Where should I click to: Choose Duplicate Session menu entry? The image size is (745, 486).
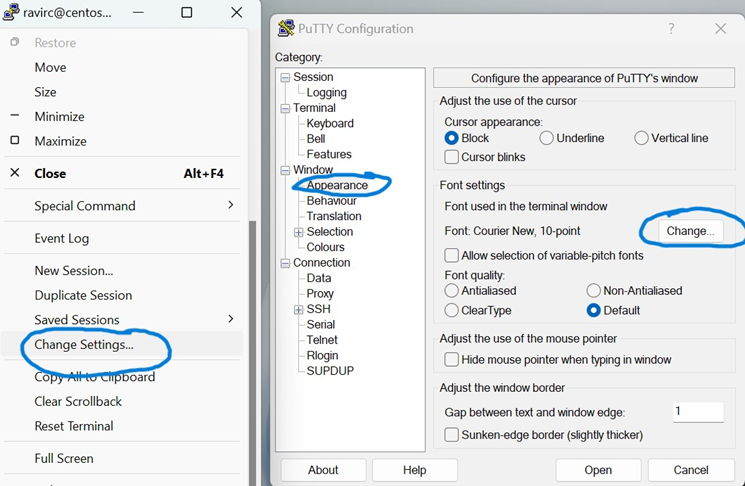point(123,295)
